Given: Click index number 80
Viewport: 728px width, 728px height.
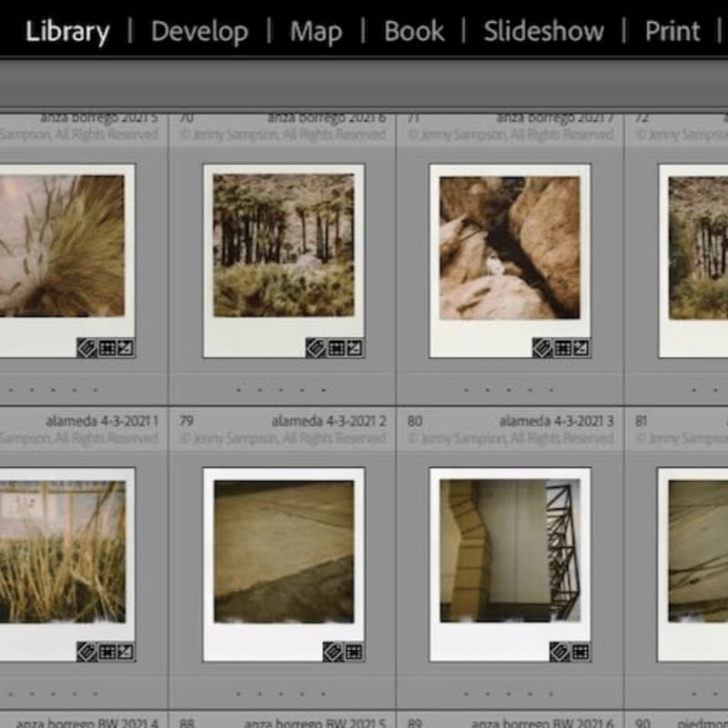Looking at the screenshot, I should coord(415,421).
